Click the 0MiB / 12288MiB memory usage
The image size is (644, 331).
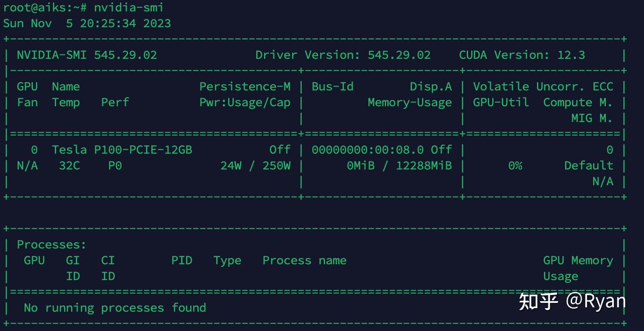coord(399,165)
